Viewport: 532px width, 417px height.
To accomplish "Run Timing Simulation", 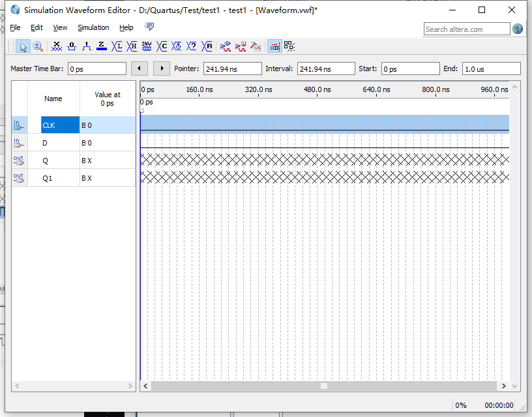I will pyautogui.click(x=241, y=46).
